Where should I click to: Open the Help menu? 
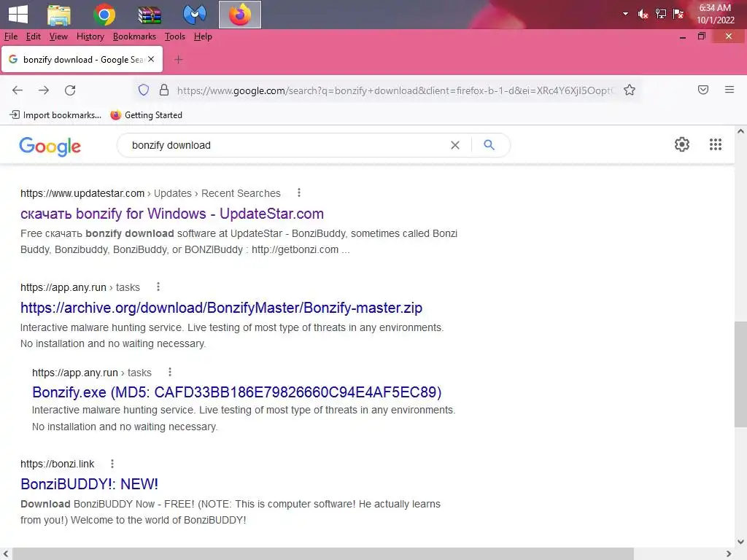(x=203, y=36)
